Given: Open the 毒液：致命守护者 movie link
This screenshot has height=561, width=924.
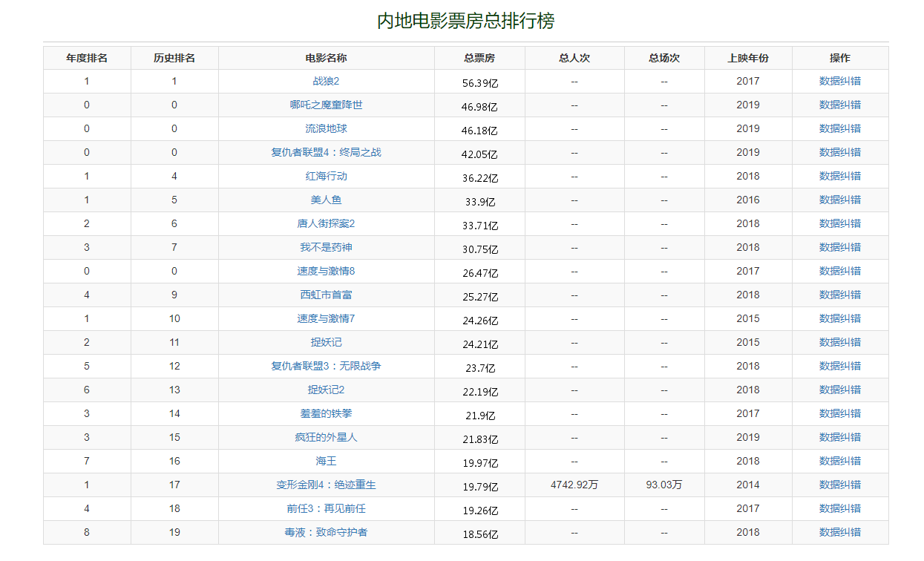Looking at the screenshot, I should pyautogui.click(x=326, y=533).
